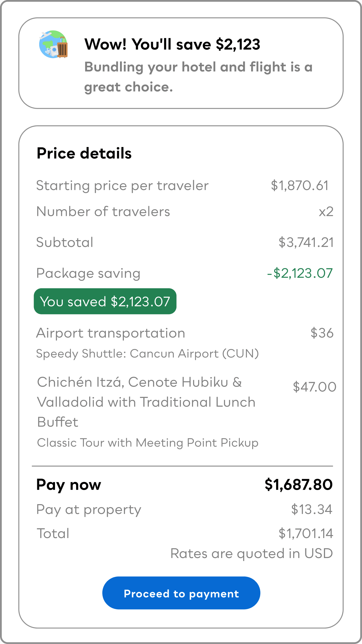Click the Pay at property label
This screenshot has width=362, height=644.
(x=89, y=510)
